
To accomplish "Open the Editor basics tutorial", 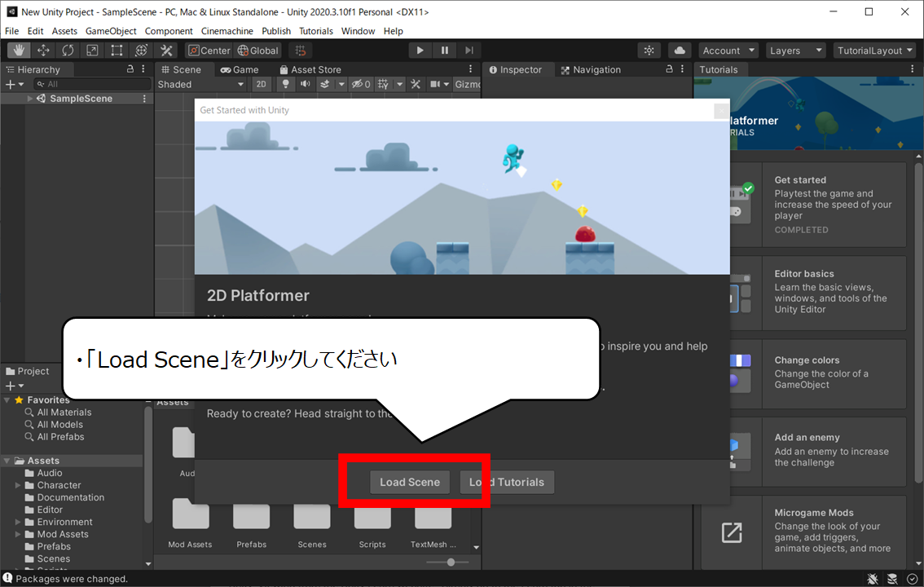I will pos(819,293).
